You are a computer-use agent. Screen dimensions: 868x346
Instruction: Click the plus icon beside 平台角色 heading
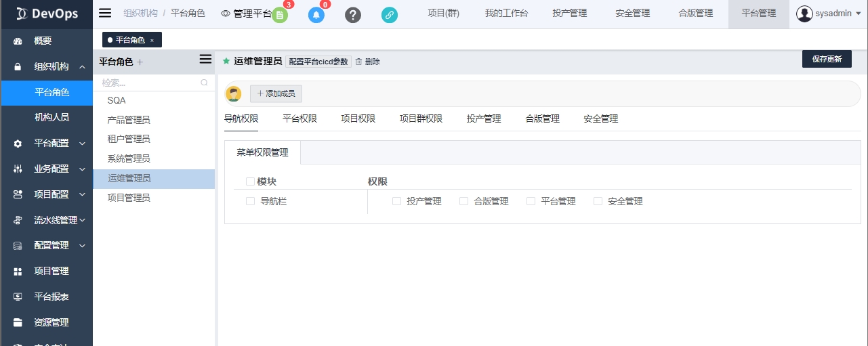pyautogui.click(x=140, y=62)
